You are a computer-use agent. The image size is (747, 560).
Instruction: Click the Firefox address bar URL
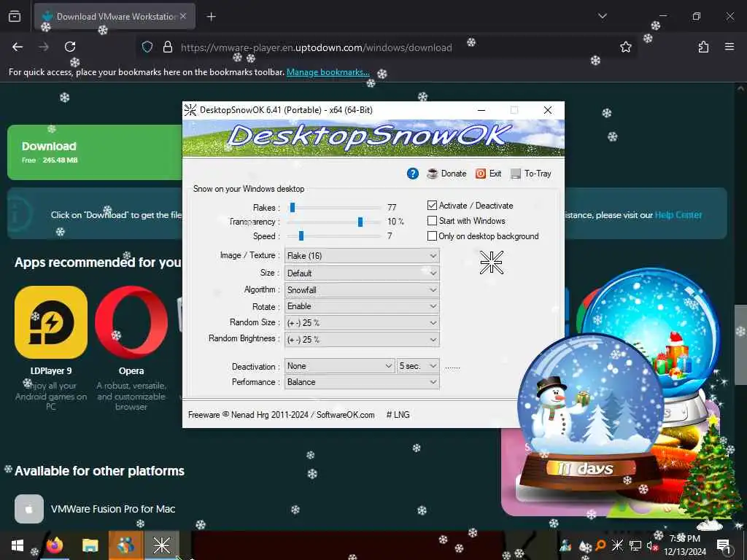point(317,47)
